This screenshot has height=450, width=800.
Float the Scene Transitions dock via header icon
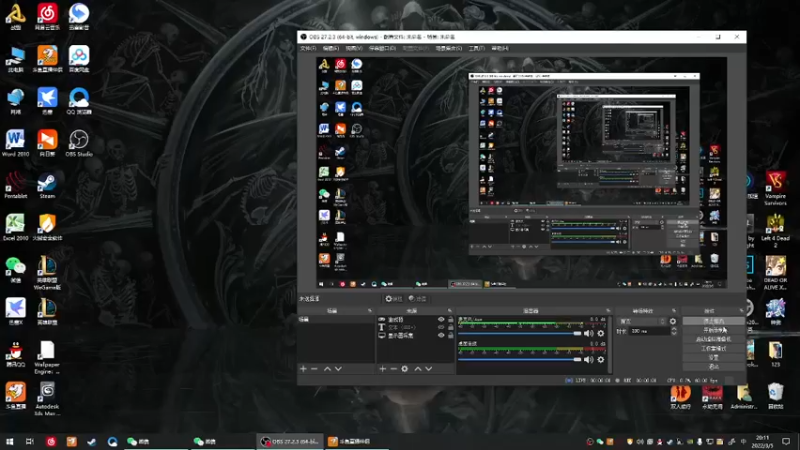(x=674, y=310)
